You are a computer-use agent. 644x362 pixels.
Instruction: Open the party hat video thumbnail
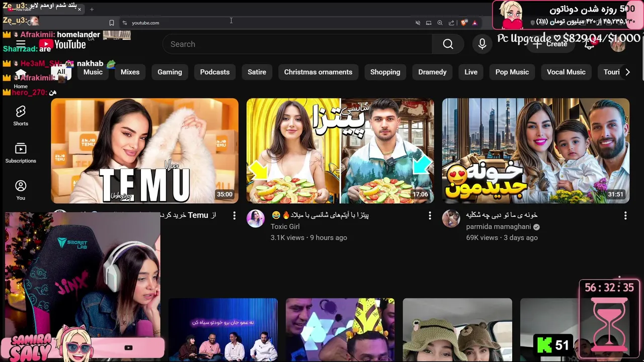(340, 330)
